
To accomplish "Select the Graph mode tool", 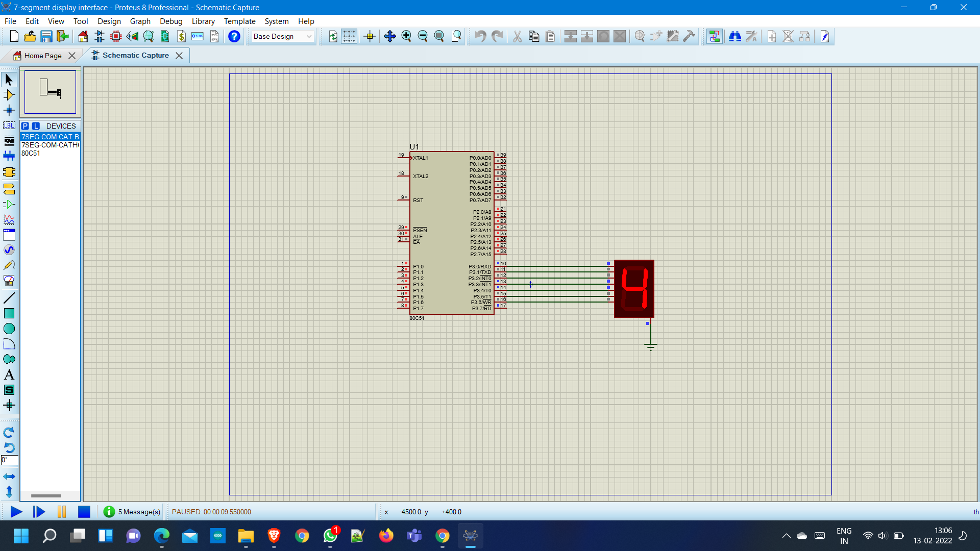I will [x=9, y=220].
